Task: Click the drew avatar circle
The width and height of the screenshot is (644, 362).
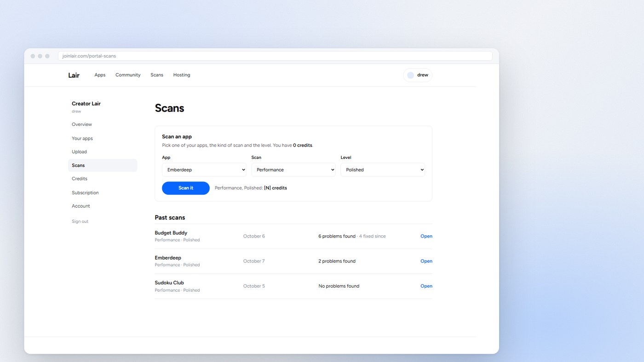Action: tap(410, 75)
